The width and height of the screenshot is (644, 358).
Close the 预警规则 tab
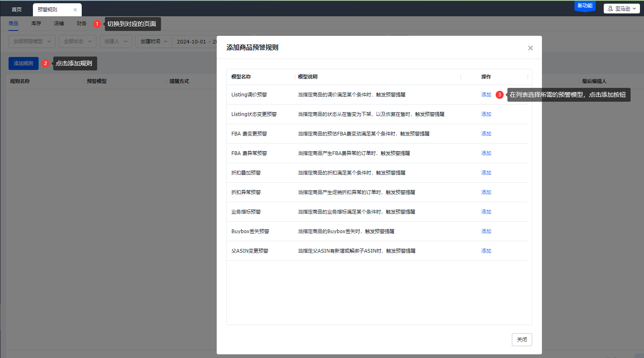tap(75, 10)
